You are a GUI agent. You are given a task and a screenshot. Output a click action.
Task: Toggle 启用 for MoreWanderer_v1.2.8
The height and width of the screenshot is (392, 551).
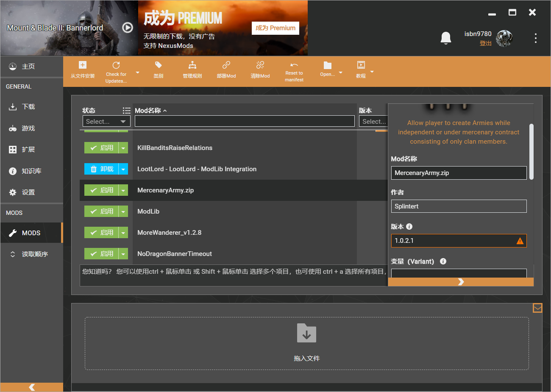coord(101,233)
